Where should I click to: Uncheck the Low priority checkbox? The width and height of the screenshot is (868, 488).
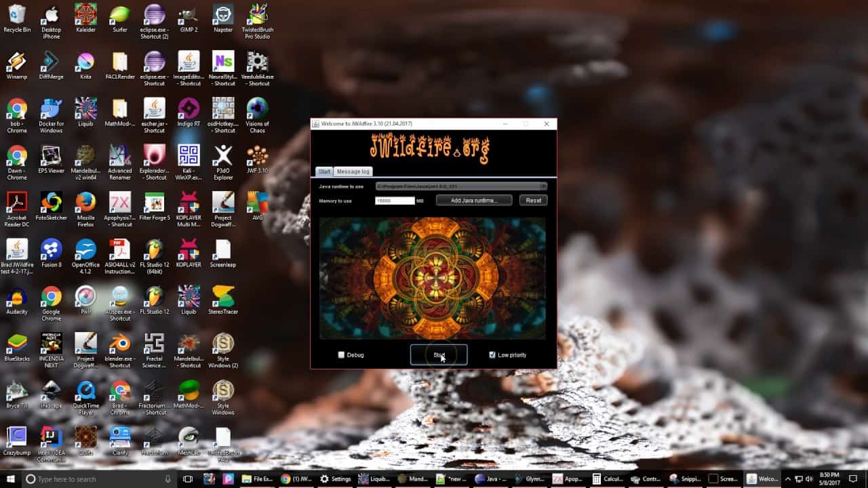492,354
